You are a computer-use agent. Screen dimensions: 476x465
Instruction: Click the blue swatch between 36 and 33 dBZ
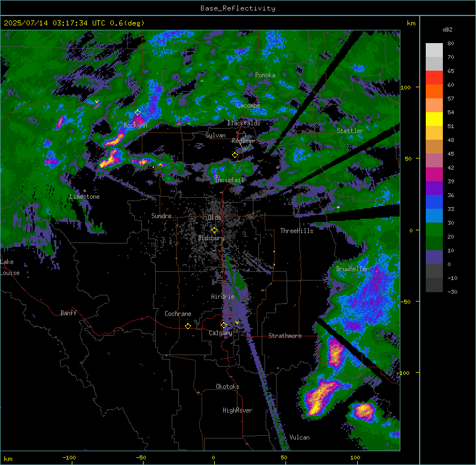[434, 202]
